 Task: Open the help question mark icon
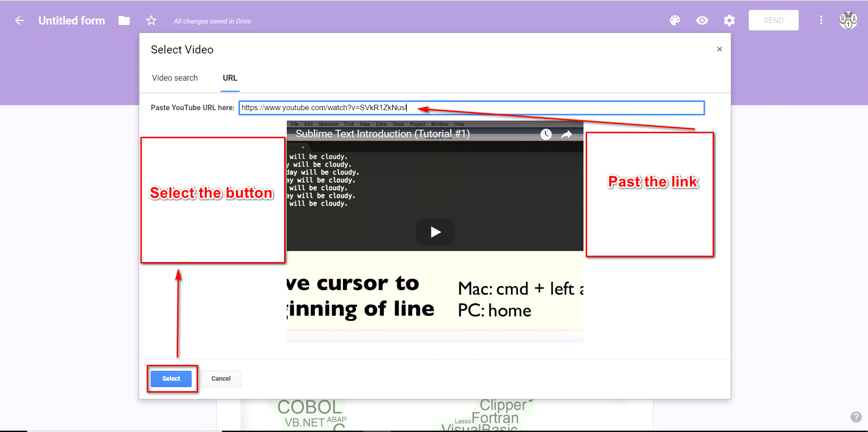click(856, 417)
